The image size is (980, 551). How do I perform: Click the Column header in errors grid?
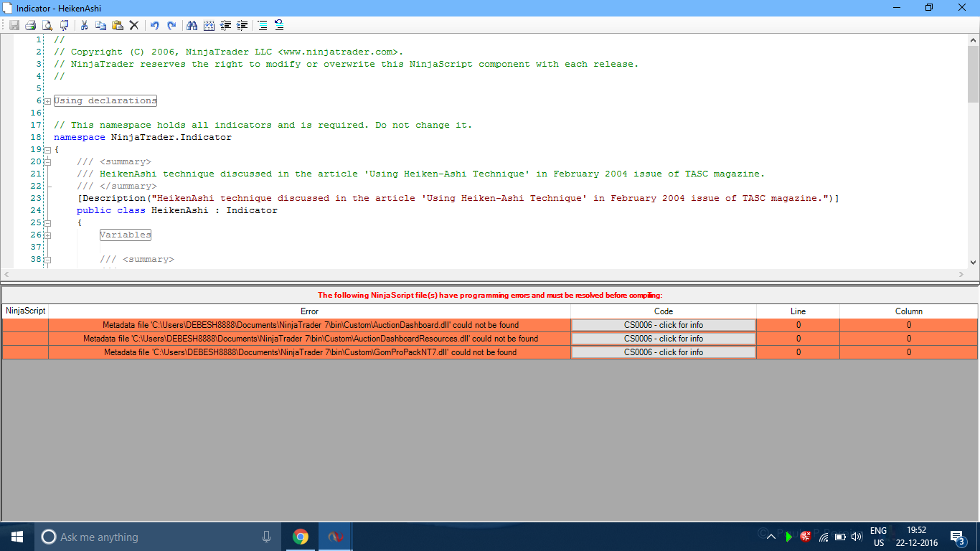[909, 311]
